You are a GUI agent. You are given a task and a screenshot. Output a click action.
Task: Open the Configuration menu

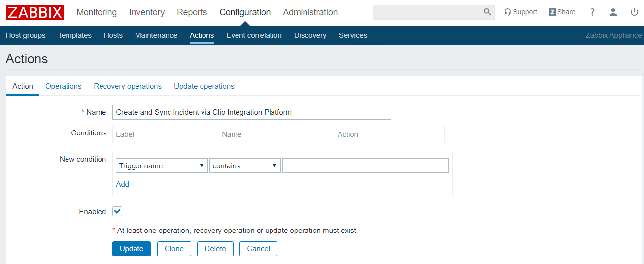click(x=245, y=12)
